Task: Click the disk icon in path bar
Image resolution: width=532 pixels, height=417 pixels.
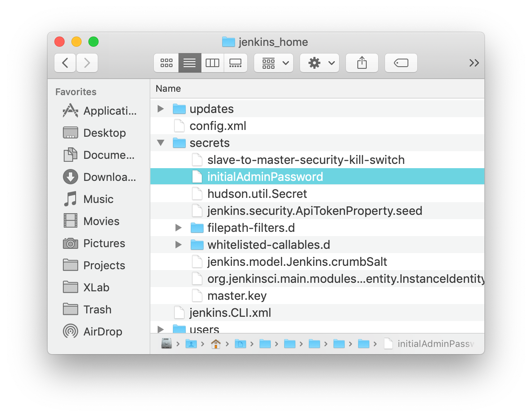Action: 167,344
